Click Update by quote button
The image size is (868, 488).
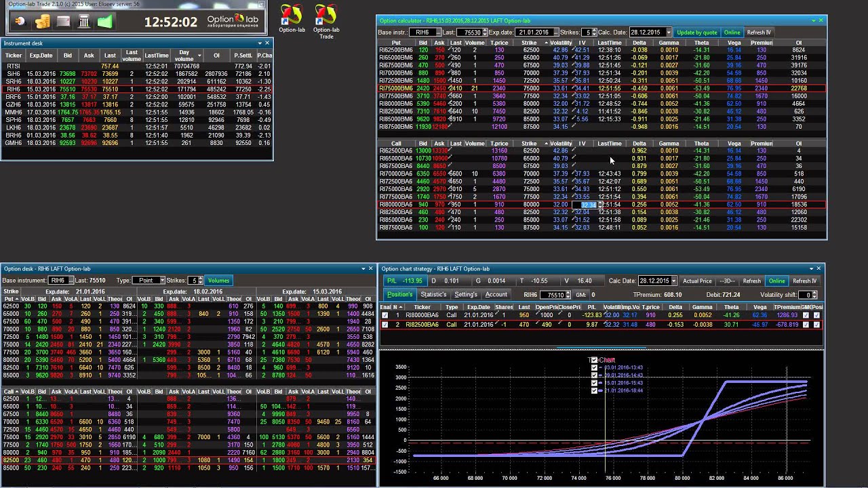click(696, 33)
